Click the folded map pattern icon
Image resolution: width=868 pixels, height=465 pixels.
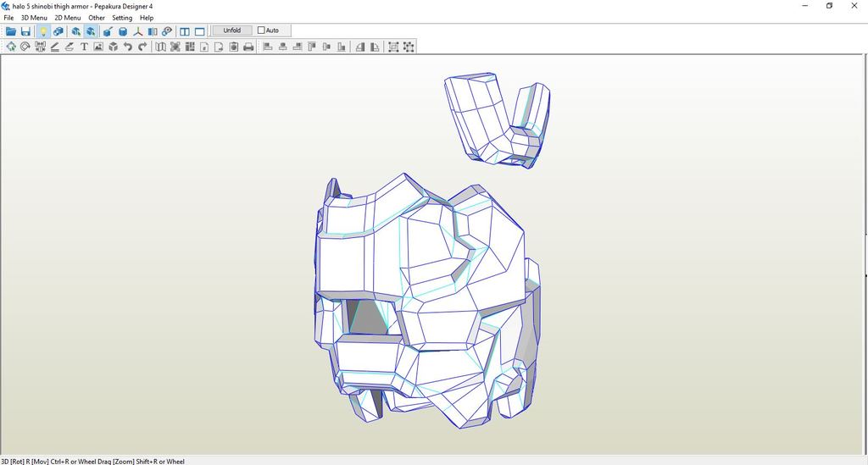click(x=160, y=47)
